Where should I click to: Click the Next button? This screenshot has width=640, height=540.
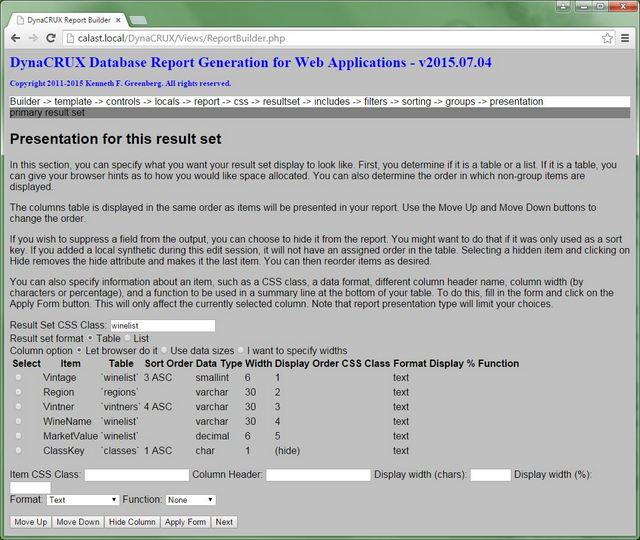point(224,522)
